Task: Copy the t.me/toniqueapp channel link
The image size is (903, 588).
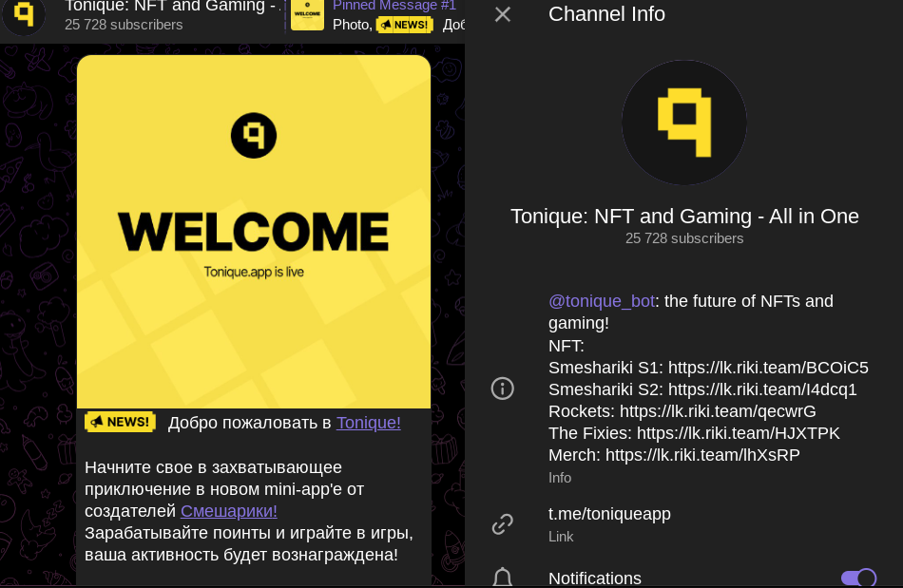Action: pos(609,514)
